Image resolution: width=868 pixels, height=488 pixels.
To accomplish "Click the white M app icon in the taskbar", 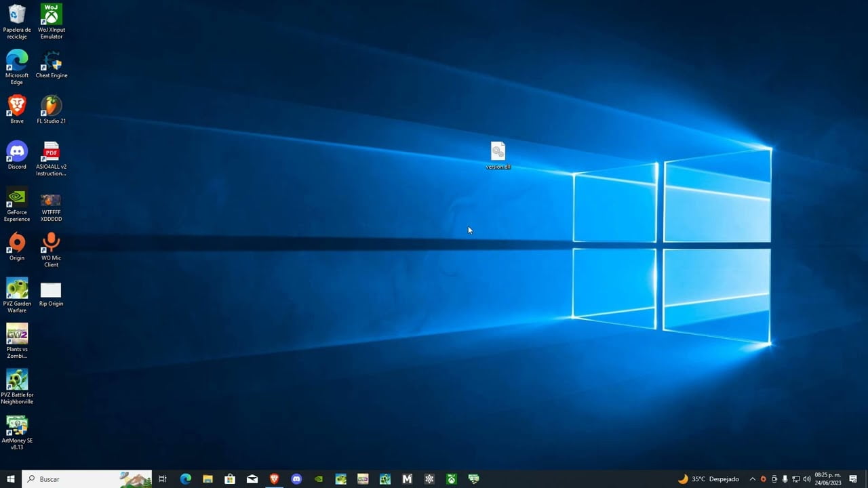I will click(x=407, y=479).
